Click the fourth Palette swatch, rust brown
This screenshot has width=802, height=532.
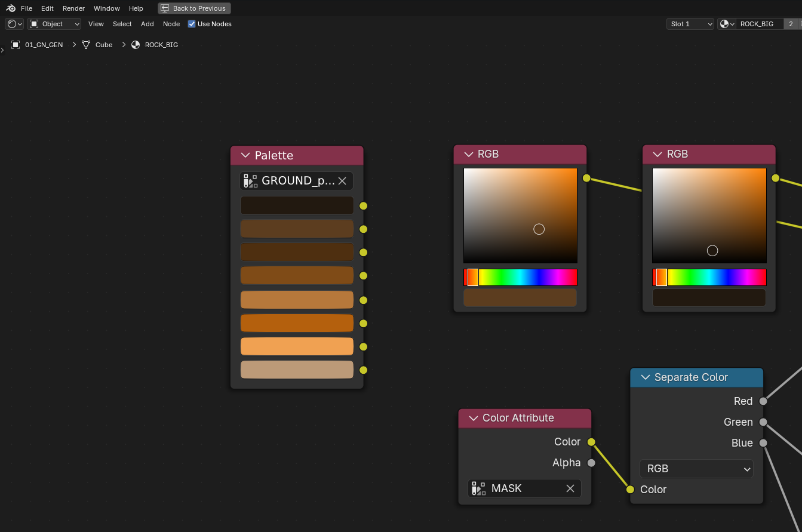[x=297, y=275]
